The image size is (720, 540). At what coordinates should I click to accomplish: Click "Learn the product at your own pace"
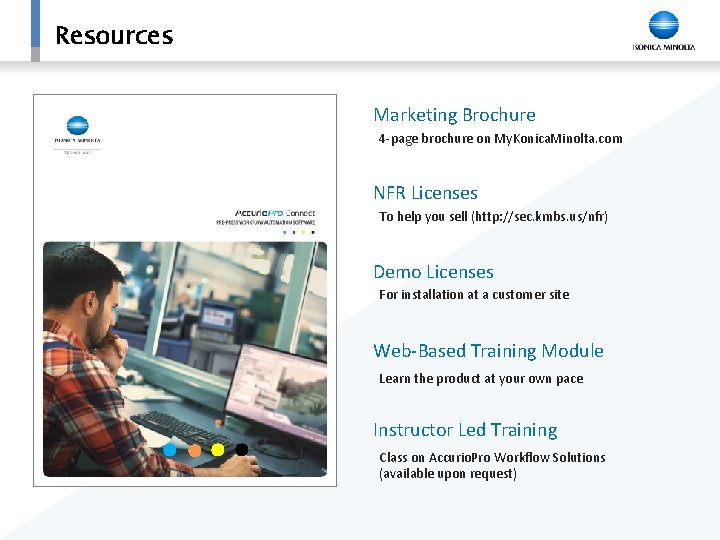tap(481, 379)
